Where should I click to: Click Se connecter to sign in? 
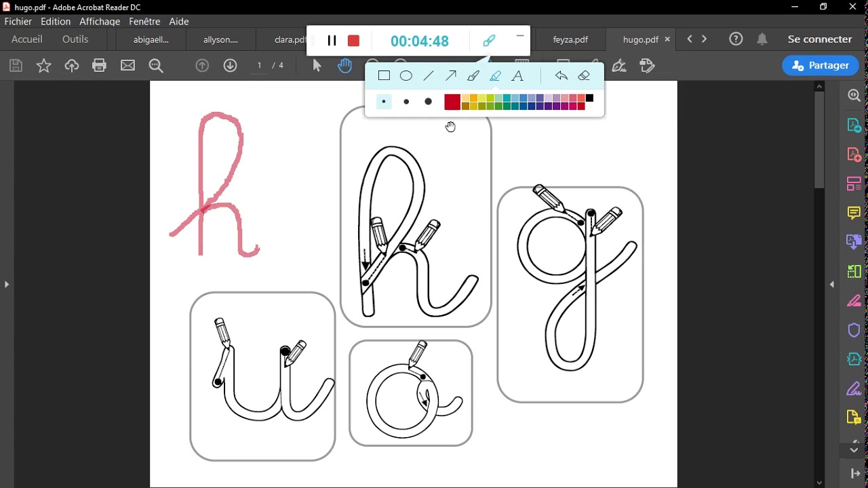(820, 39)
